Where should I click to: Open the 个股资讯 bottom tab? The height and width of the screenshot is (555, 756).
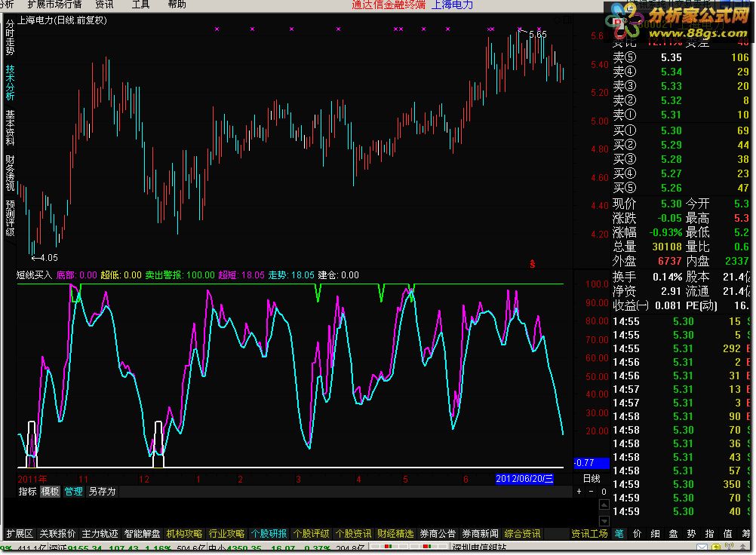pos(353,534)
